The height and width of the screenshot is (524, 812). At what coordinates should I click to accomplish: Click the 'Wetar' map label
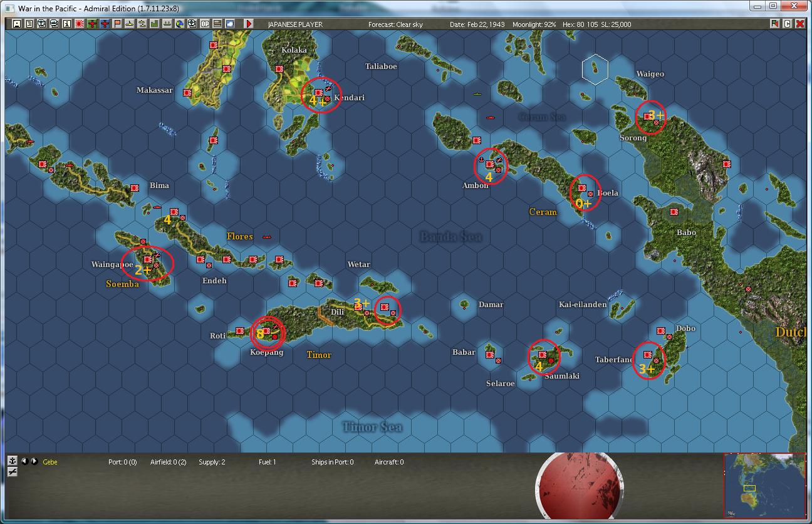pyautogui.click(x=359, y=265)
